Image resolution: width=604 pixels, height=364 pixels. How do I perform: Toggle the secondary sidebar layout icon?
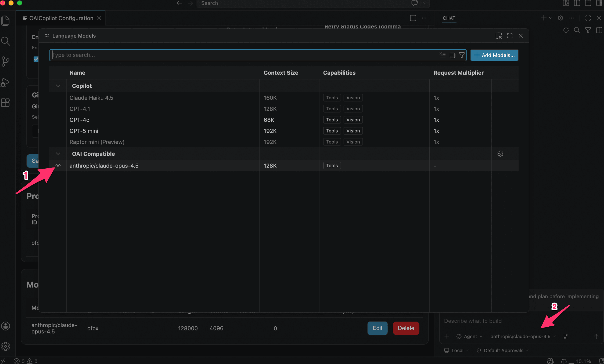click(599, 3)
